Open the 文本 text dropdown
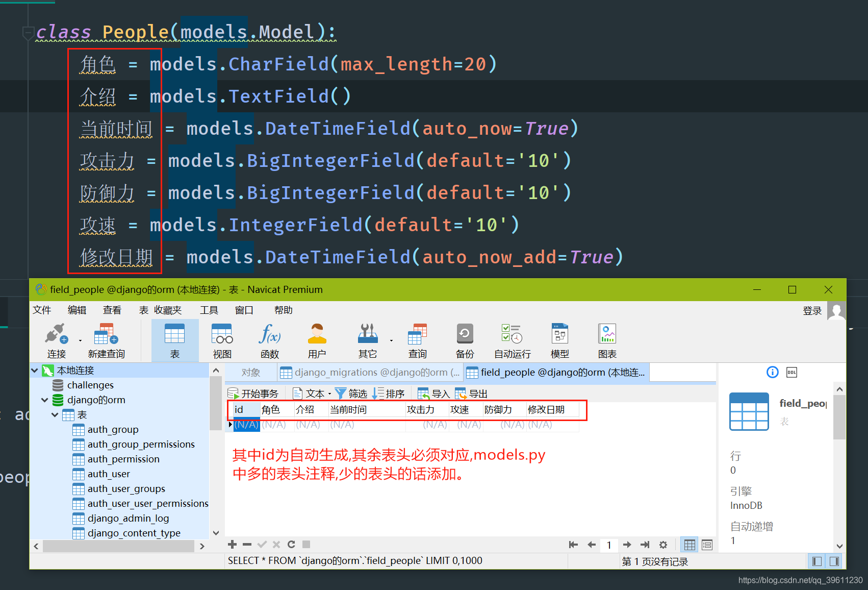Viewport: 868px width, 590px height. pos(312,394)
